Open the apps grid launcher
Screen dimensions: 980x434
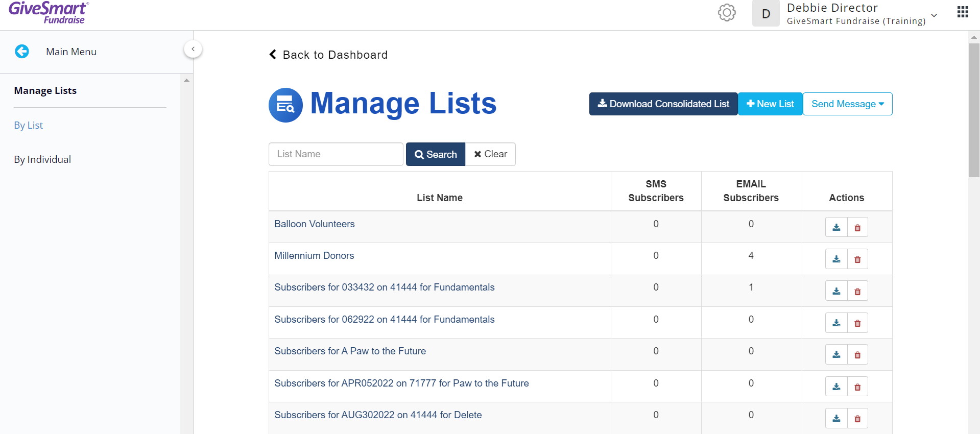tap(963, 12)
